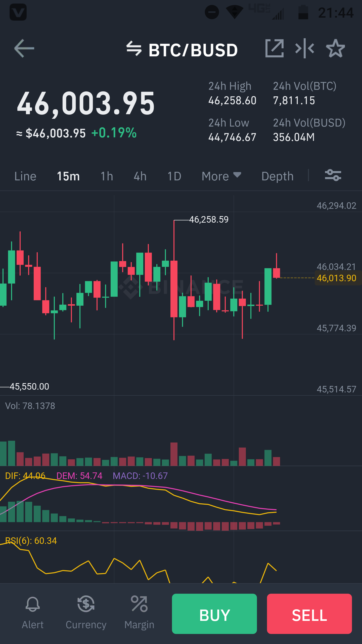This screenshot has height=644, width=362.
Task: Open the Margin percent icon
Action: [139, 604]
